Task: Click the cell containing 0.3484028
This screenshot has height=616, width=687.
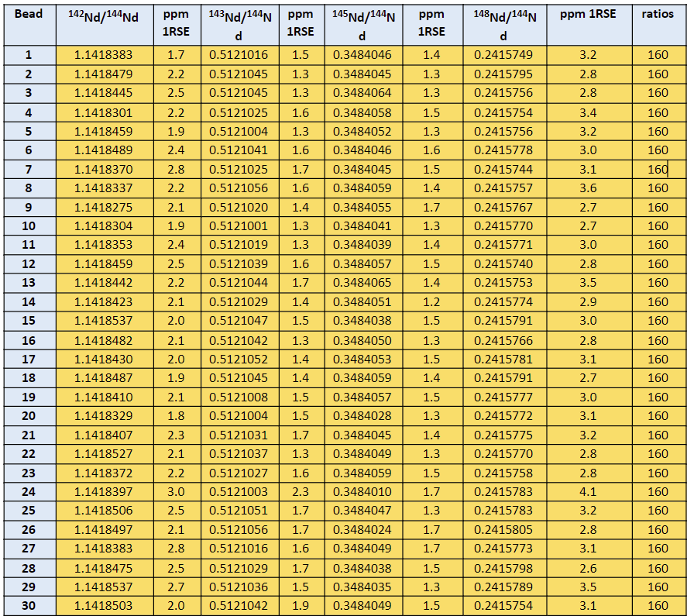Action: pos(364,415)
